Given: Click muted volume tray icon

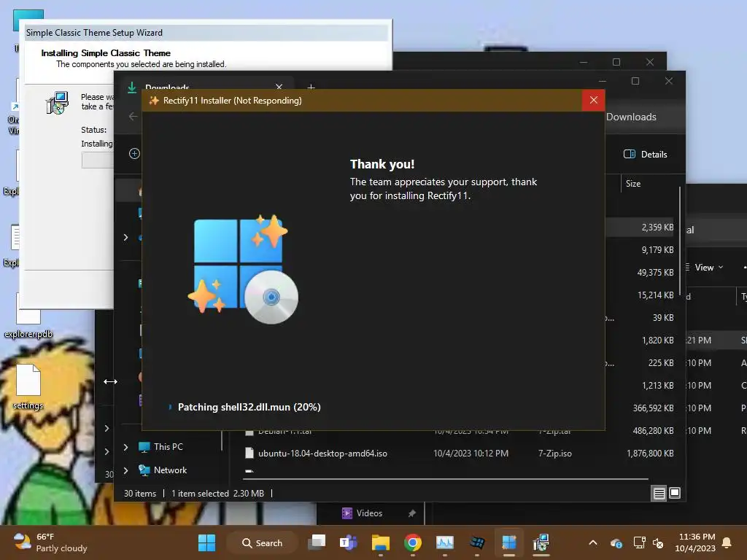Looking at the screenshot, I should (658, 542).
